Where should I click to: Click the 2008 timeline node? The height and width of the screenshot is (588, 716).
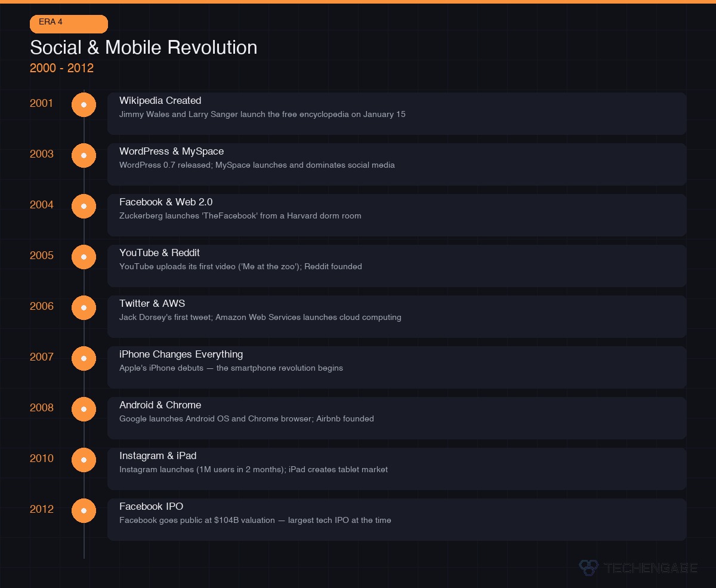coord(84,410)
